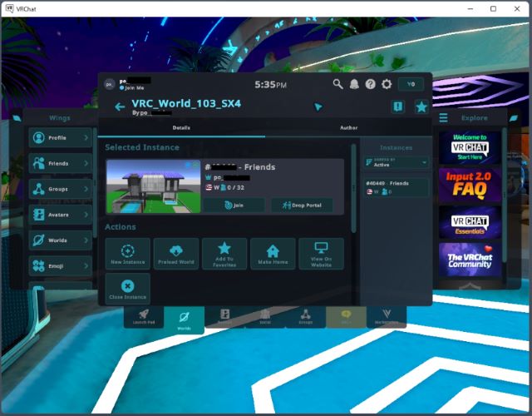Viewport: 532px width, 416px height.
Task: Open the Launch Pad dock tab
Action: tap(144, 317)
